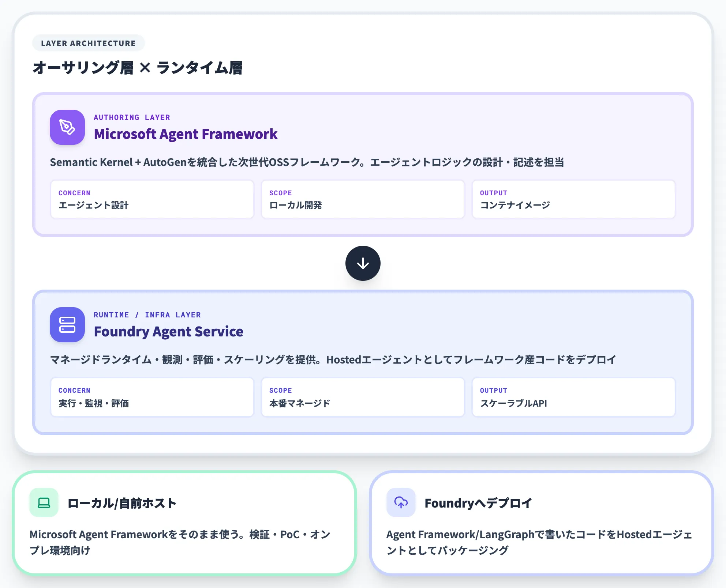
Task: Click the purple pen-nib Authoring Layer icon
Action: tap(67, 127)
